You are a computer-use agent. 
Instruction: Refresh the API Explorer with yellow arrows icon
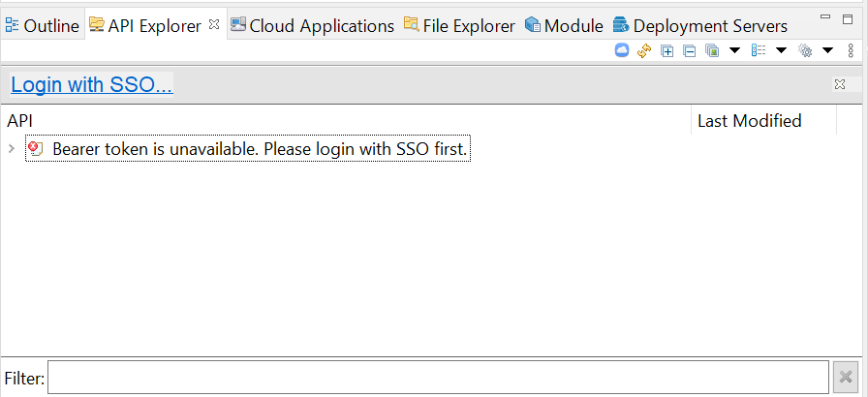(x=644, y=51)
